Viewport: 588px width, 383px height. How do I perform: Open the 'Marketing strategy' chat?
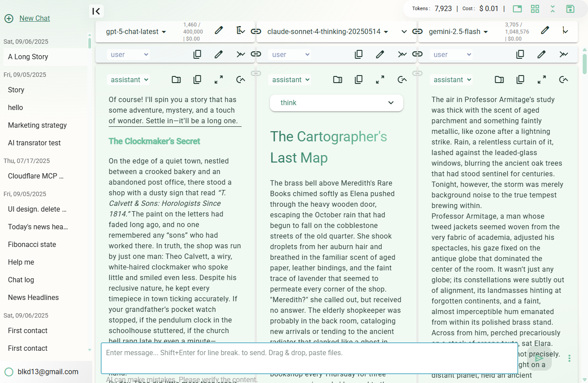coord(38,125)
